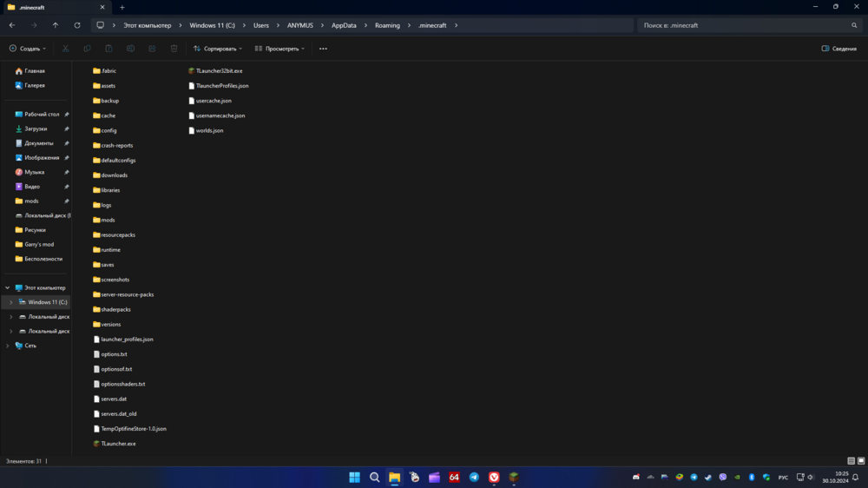The height and width of the screenshot is (488, 868).
Task: Click the Copy icon in toolbar
Action: (x=87, y=49)
